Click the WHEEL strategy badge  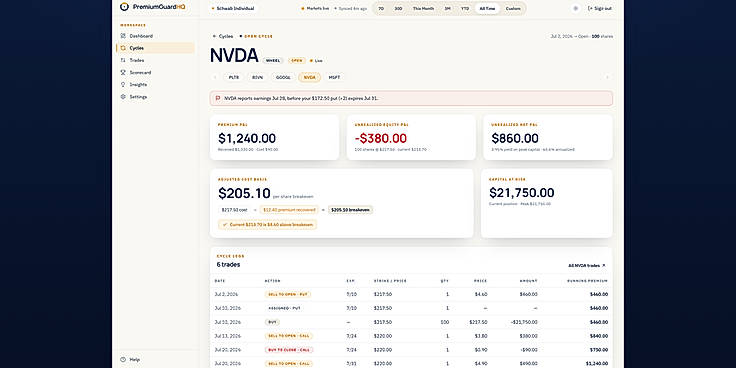tap(273, 61)
